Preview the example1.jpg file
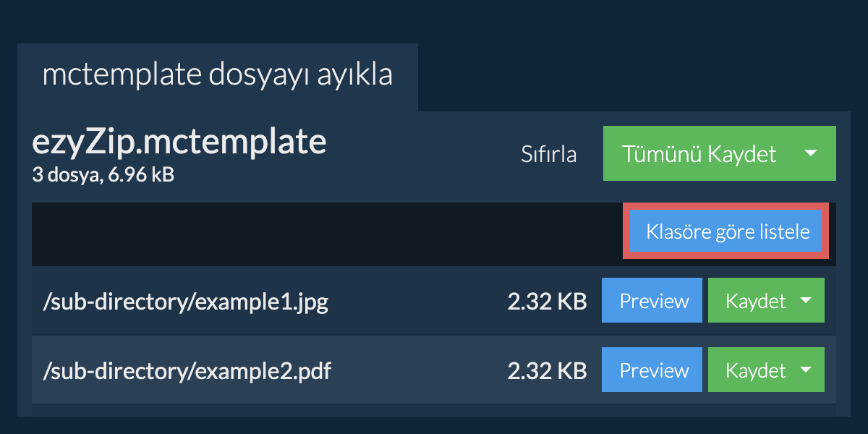868x434 pixels. pyautogui.click(x=652, y=300)
